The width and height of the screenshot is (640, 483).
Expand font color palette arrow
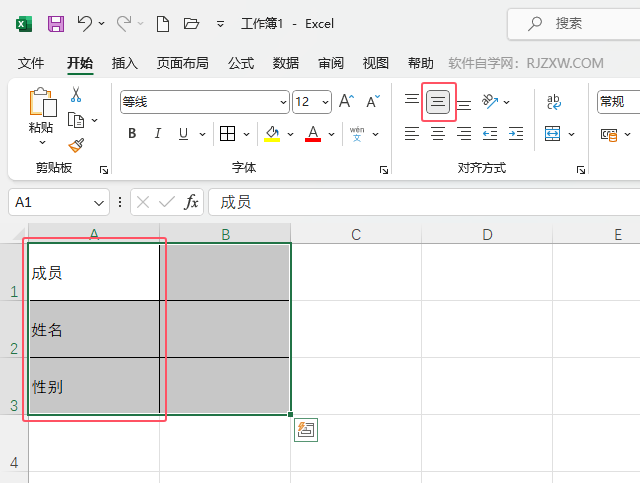331,134
